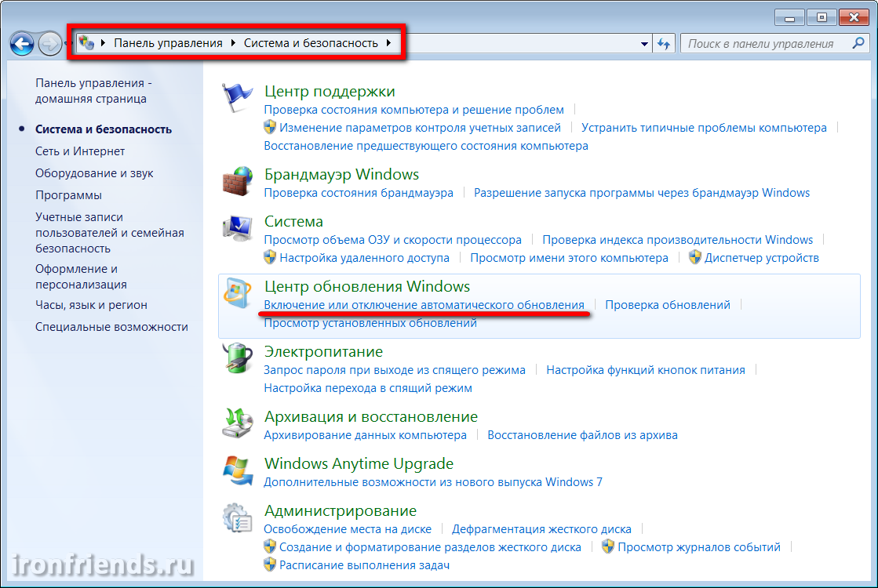This screenshot has width=878, height=588.
Task: Open Оборудование и звук category
Action: [x=94, y=173]
